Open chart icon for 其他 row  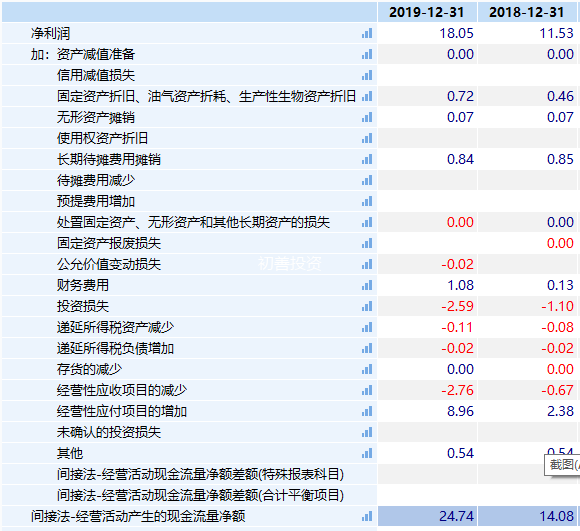[367, 453]
